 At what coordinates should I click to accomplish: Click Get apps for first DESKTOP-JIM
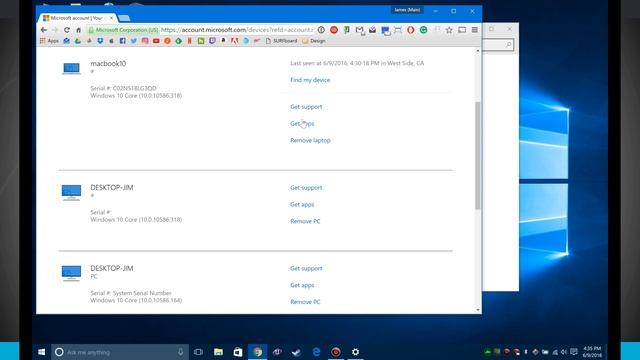[x=302, y=204]
